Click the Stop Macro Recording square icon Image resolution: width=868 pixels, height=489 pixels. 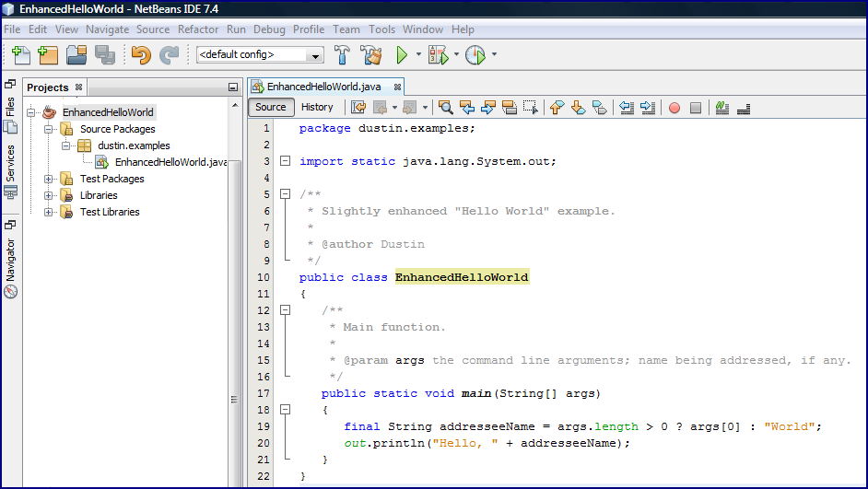pos(696,108)
